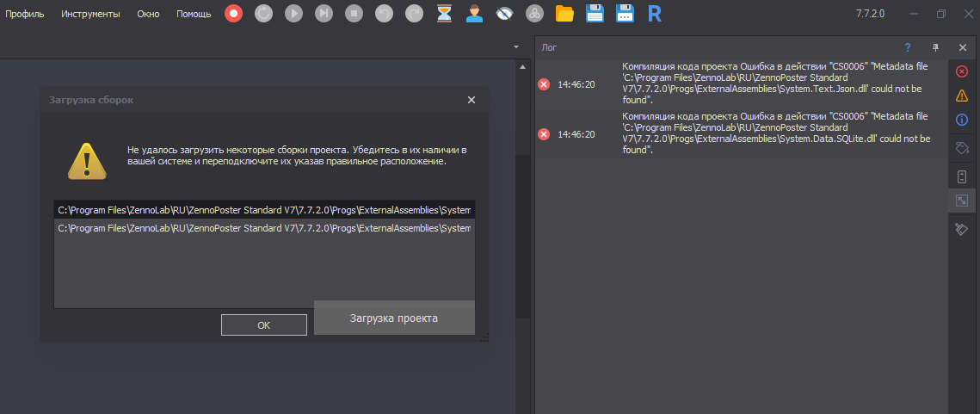
Task: Open the Помощь menu
Action: (x=194, y=14)
